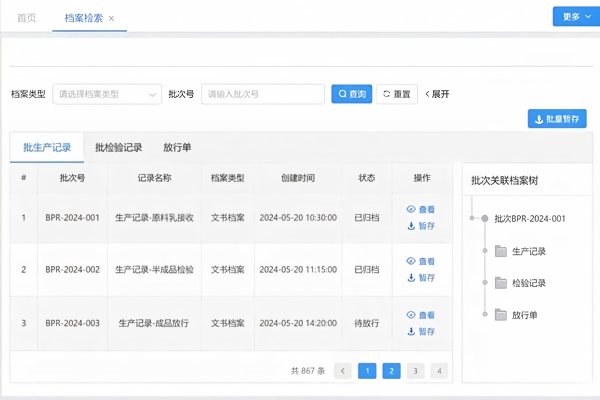The height and width of the screenshot is (400, 600).
Task: View record BPR-2024-002 via 查看
Action: pyautogui.click(x=421, y=261)
